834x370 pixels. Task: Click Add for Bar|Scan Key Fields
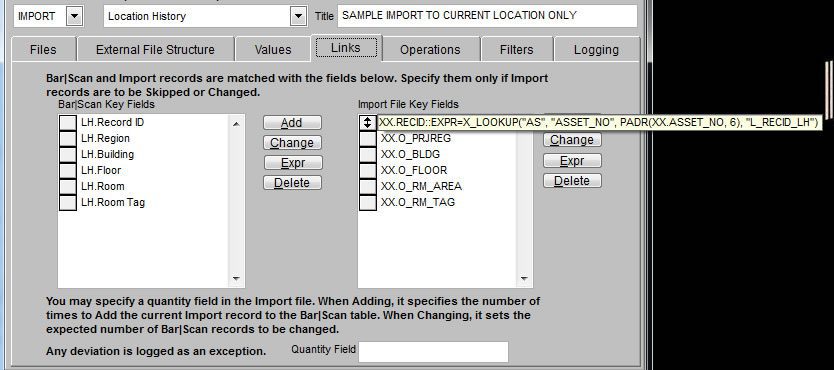pos(292,123)
